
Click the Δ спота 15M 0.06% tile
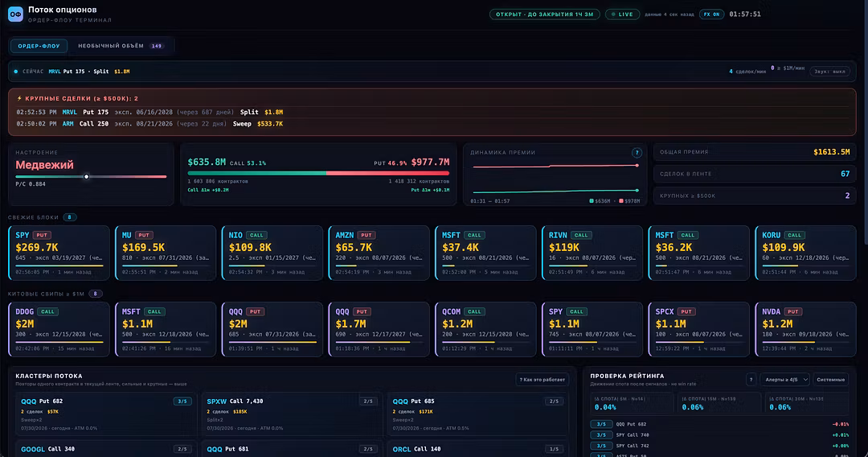(719, 403)
